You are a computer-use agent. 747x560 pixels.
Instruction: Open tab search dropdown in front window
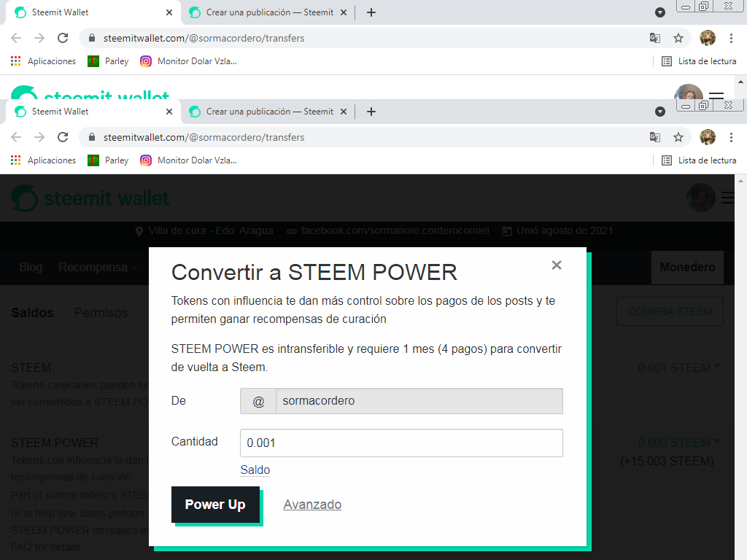pyautogui.click(x=659, y=112)
